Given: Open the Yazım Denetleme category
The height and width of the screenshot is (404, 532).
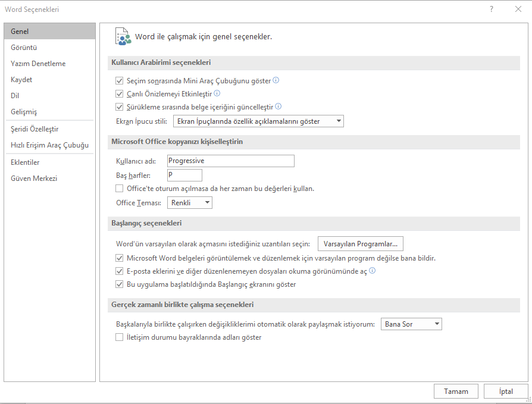Looking at the screenshot, I should click(x=38, y=64).
